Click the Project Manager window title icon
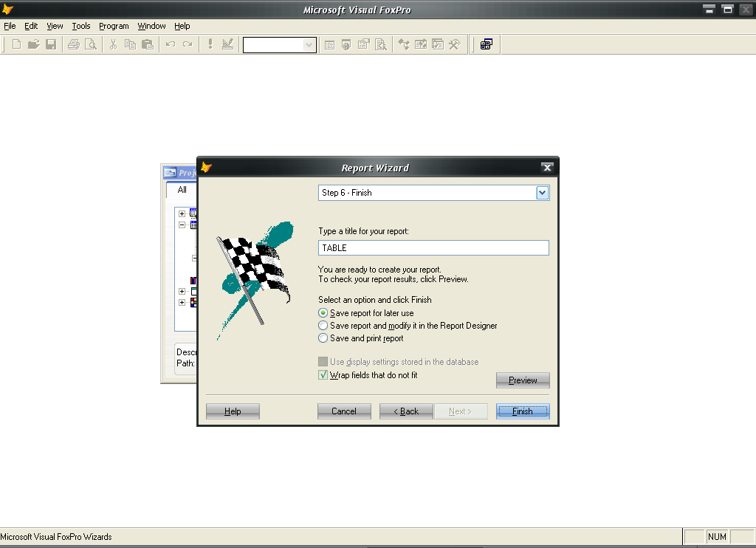This screenshot has width=756, height=548. coord(171,172)
